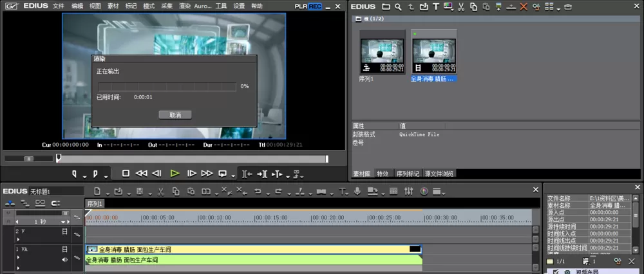Viewport: 644px width, 274px height.
Task: Click the shuttle slider under the preview
Action: pos(29,158)
